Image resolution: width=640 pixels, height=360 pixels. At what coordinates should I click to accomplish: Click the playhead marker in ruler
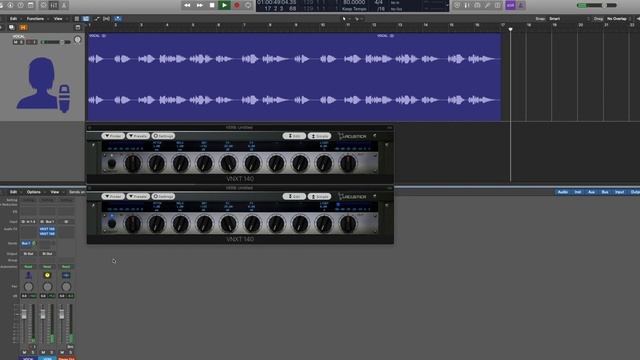click(510, 29)
